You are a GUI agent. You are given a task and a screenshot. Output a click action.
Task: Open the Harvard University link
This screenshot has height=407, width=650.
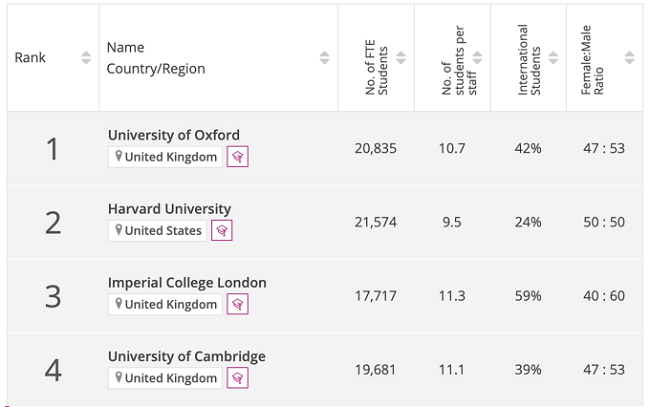(x=169, y=209)
